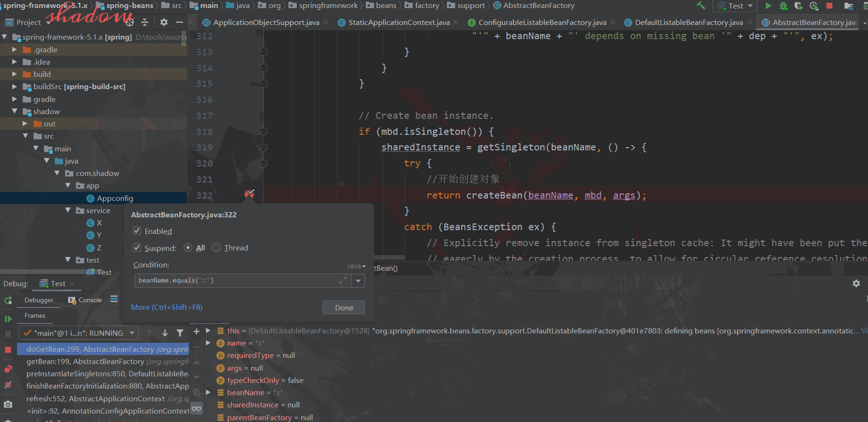
Task: Hide the Project tool window
Action: 179,22
